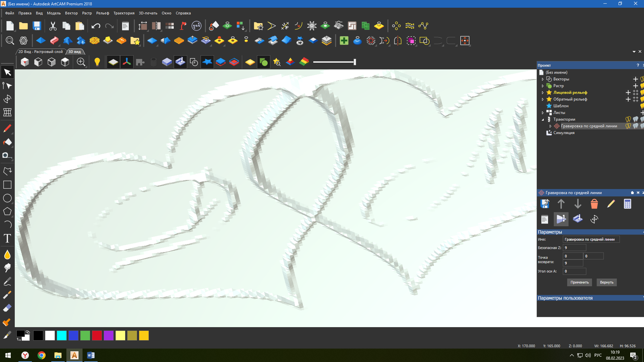This screenshot has width=644, height=362.
Task: Click the Edit toolpath pencil icon
Action: [611, 204]
